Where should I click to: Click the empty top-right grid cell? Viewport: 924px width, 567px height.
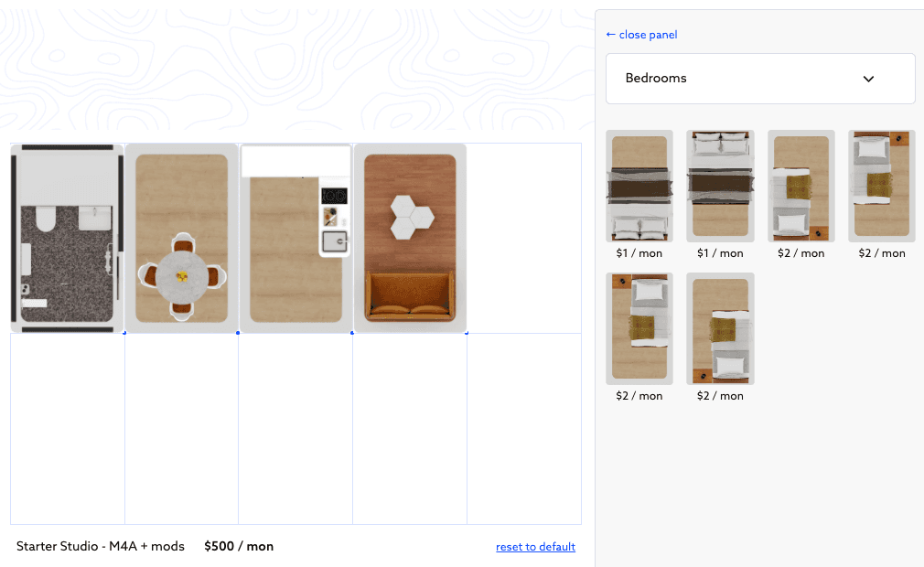pyautogui.click(x=524, y=238)
